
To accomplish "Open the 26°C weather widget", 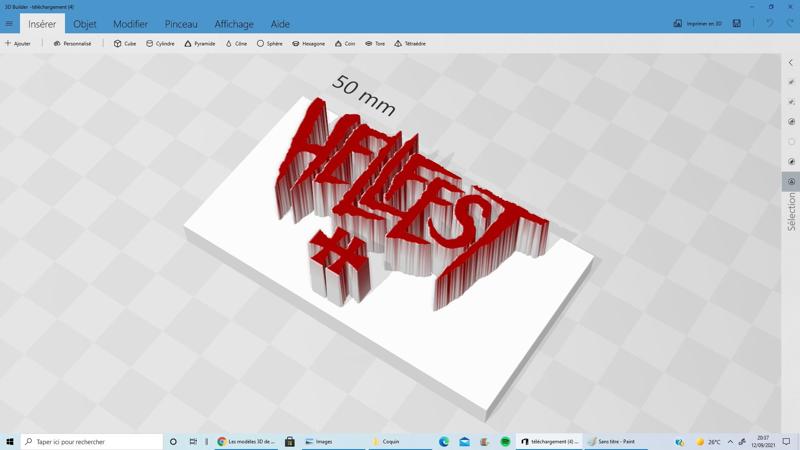I will pos(709,442).
